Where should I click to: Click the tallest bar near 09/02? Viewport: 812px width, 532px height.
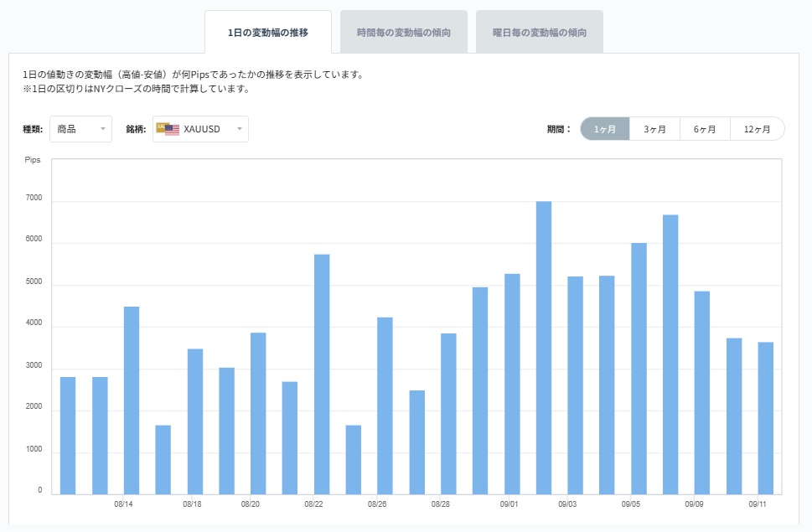(x=544, y=348)
